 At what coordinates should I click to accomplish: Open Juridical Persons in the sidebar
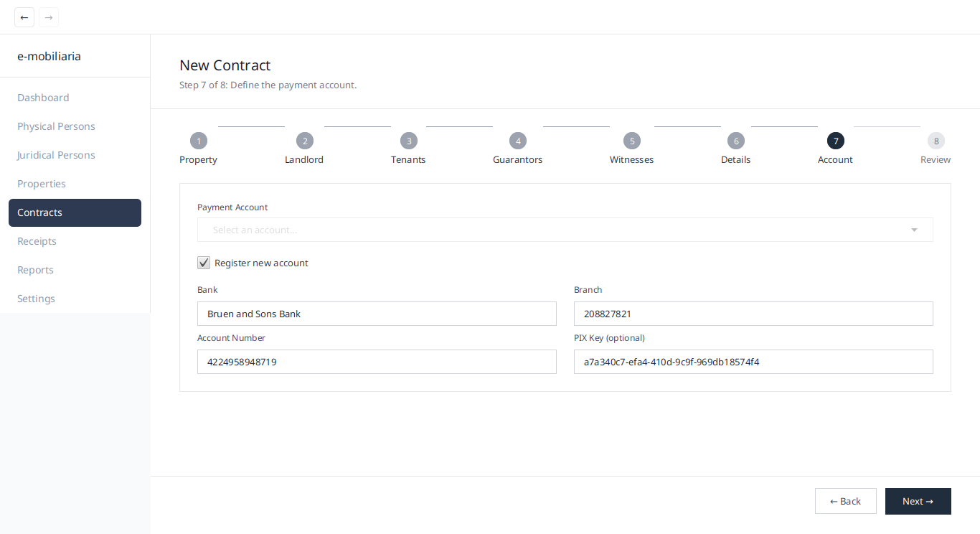(x=75, y=155)
